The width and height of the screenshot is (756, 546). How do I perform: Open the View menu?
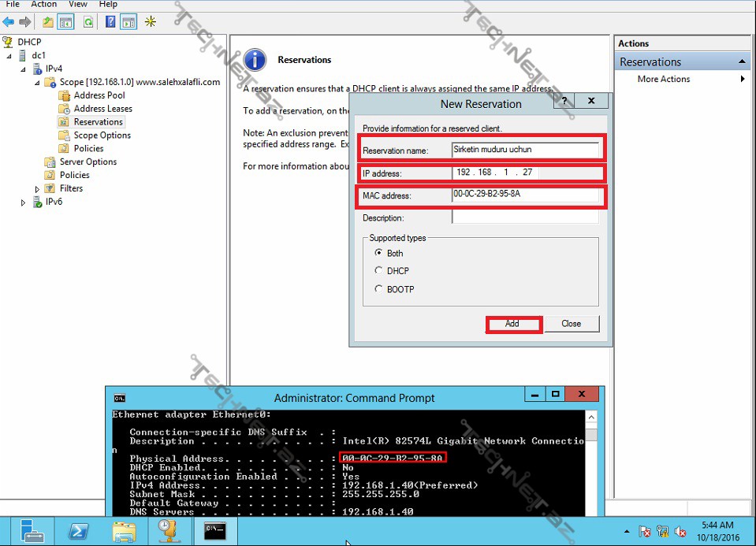[78, 5]
